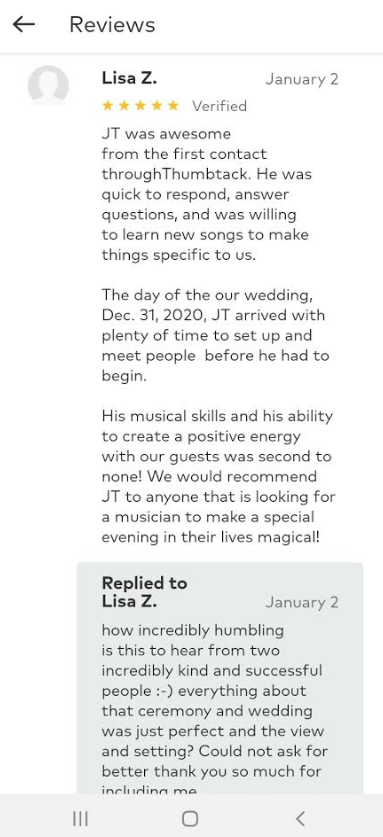383x837 pixels.
Task: Open reviewer name Lisa Z. at the top
Action: click(x=129, y=78)
